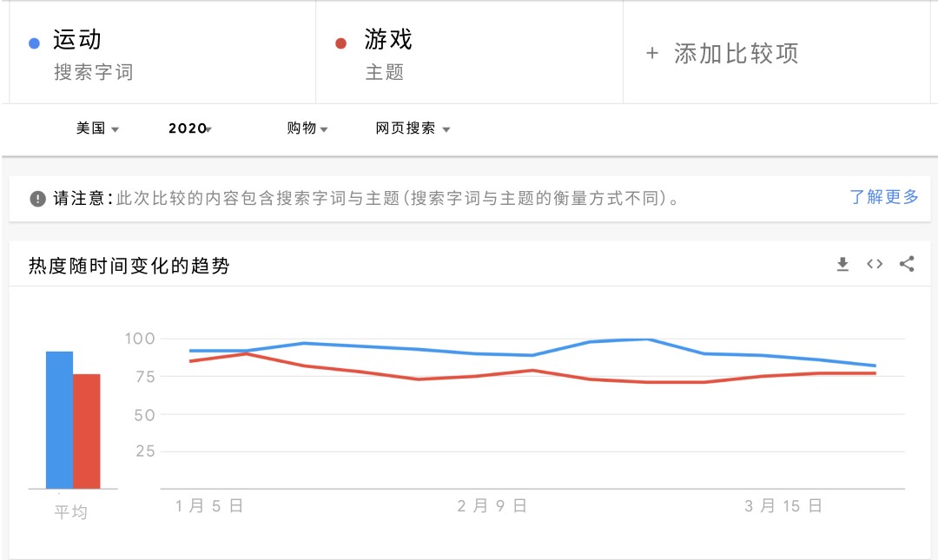
Task: Click the share icon on chart
Action: [907, 265]
